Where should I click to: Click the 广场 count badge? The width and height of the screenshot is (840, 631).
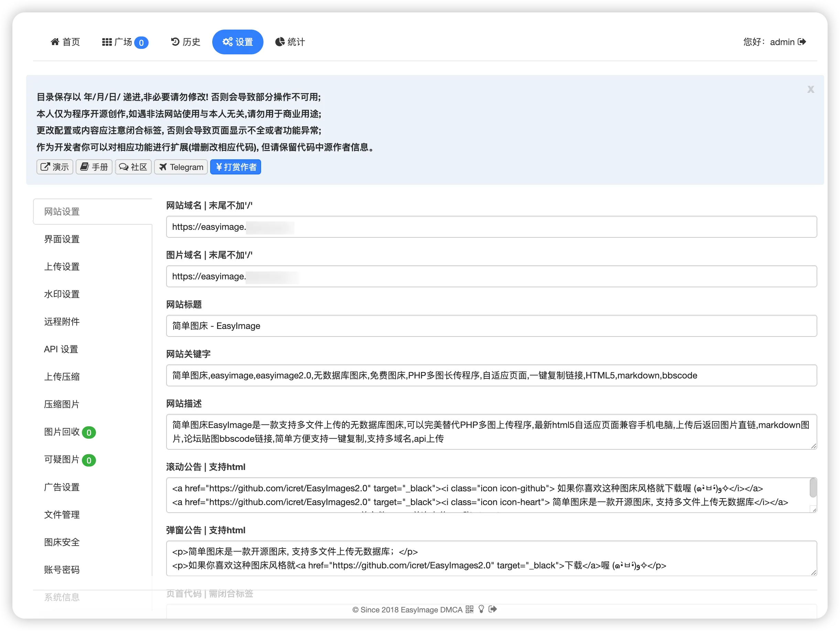[141, 43]
